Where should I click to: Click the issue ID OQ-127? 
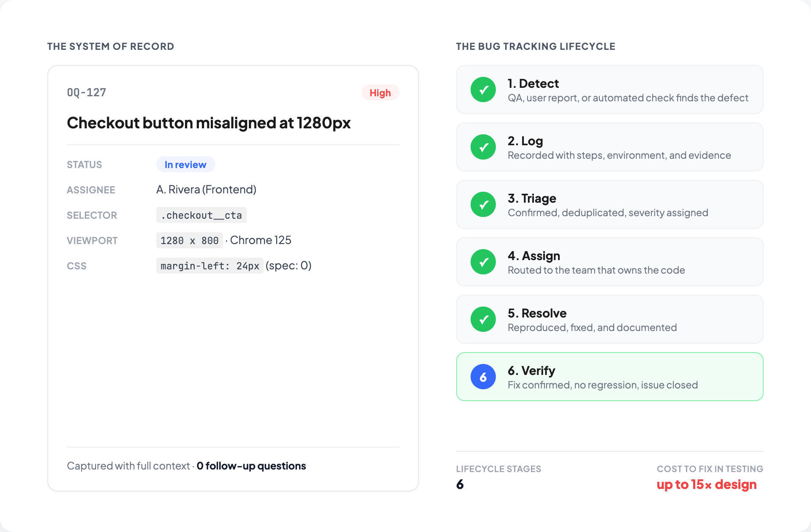pos(87,92)
